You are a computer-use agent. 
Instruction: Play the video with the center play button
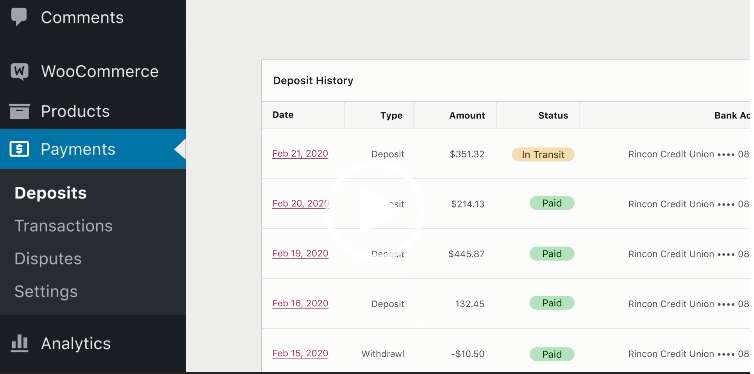(375, 214)
